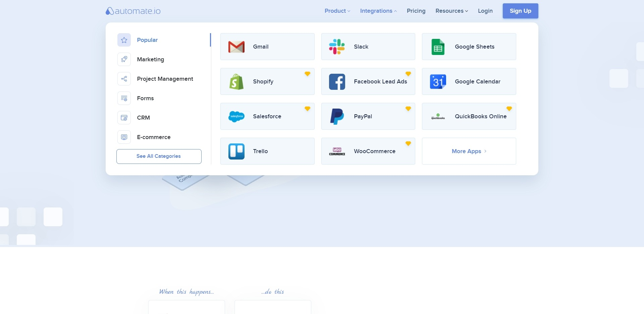The width and height of the screenshot is (644, 314).
Task: Click the Google Sheets icon
Action: (x=438, y=47)
